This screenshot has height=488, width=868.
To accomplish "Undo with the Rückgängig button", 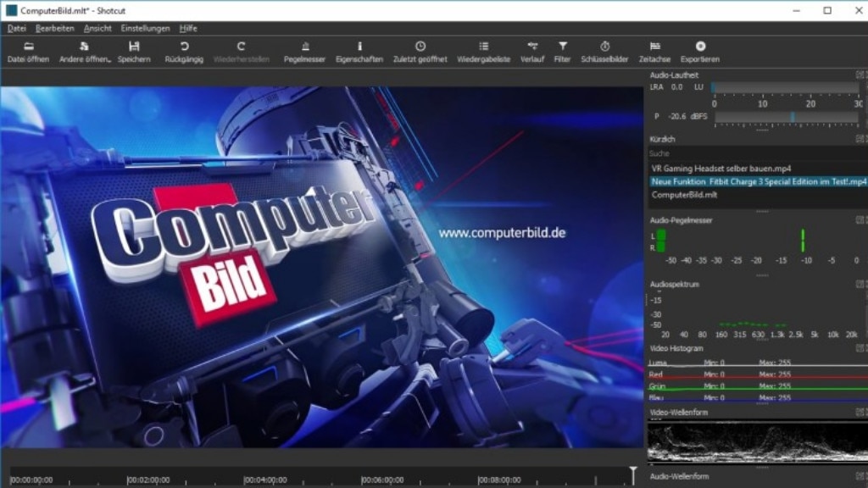I will pos(184,52).
